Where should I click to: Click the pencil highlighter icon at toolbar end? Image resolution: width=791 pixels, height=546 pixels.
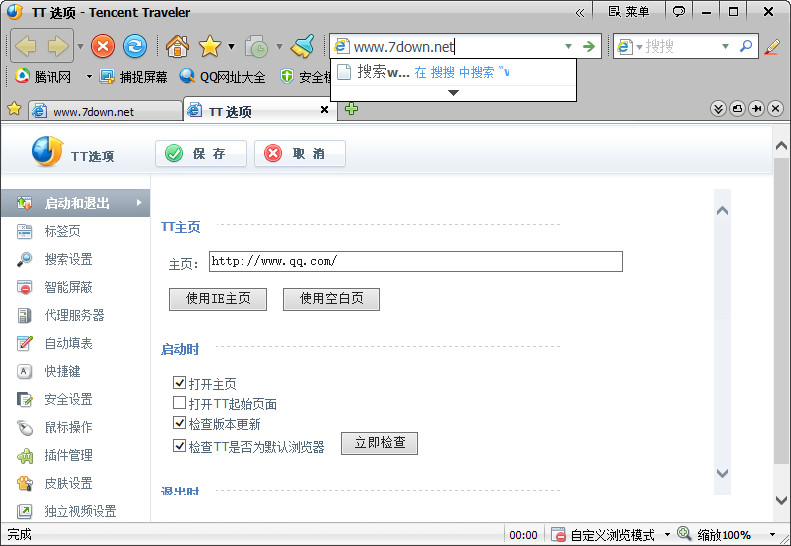point(772,46)
